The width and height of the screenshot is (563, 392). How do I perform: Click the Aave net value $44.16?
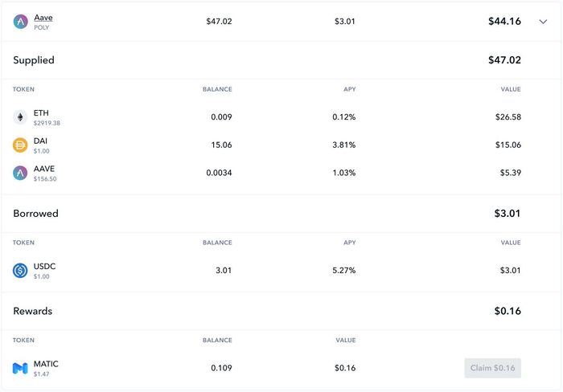[504, 22]
